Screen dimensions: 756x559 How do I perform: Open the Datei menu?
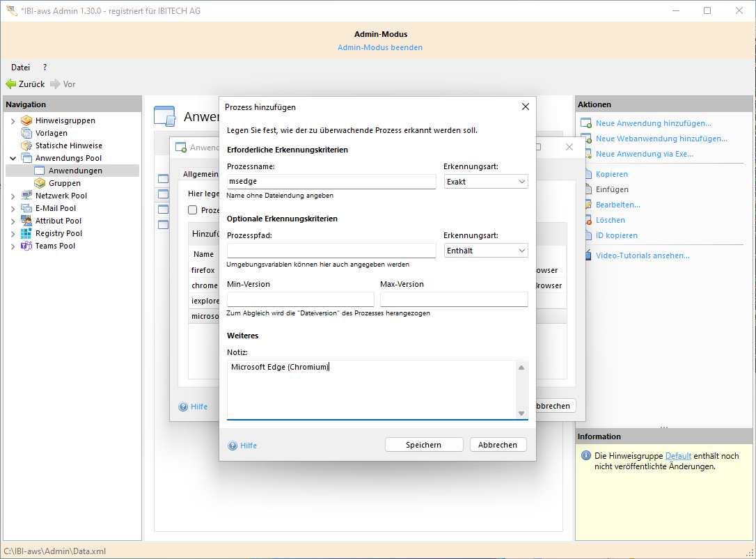tap(19, 67)
